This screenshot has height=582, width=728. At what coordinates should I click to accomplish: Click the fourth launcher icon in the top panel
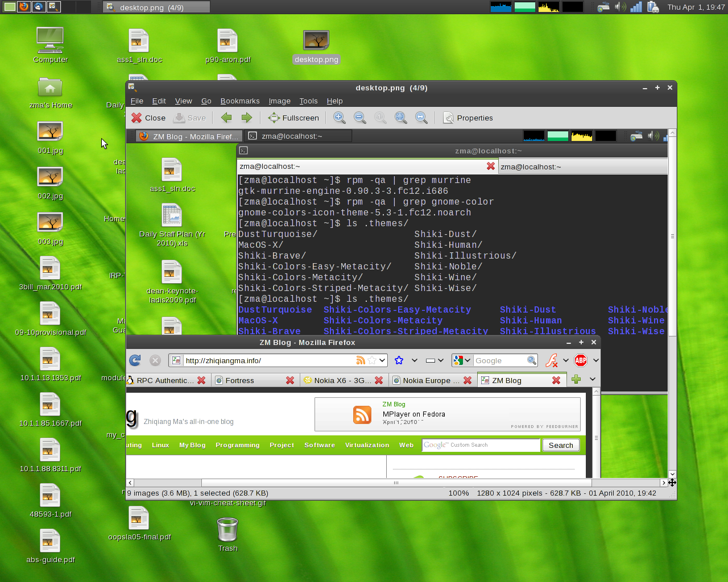[53, 7]
